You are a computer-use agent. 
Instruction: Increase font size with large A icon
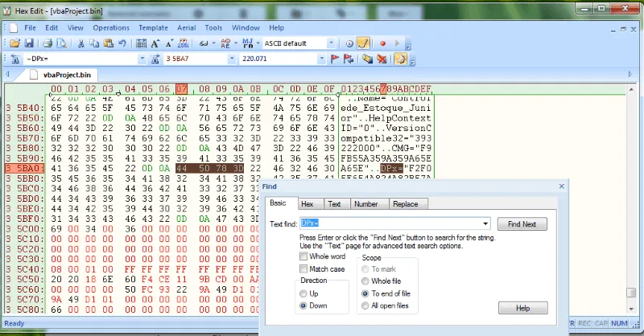tap(155, 43)
